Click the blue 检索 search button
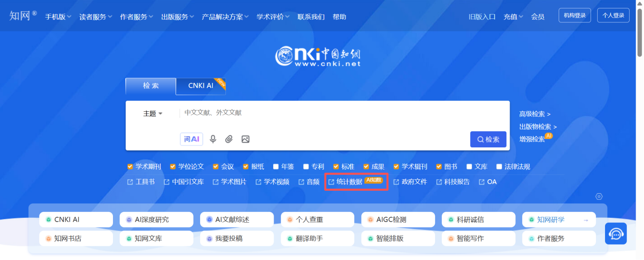This screenshot has width=644, height=260. (x=488, y=139)
